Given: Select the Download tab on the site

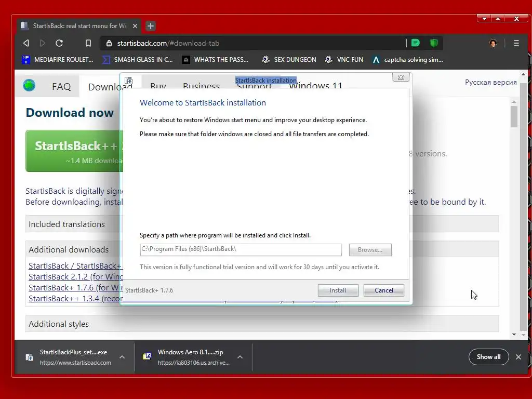Looking at the screenshot, I should tap(110, 87).
